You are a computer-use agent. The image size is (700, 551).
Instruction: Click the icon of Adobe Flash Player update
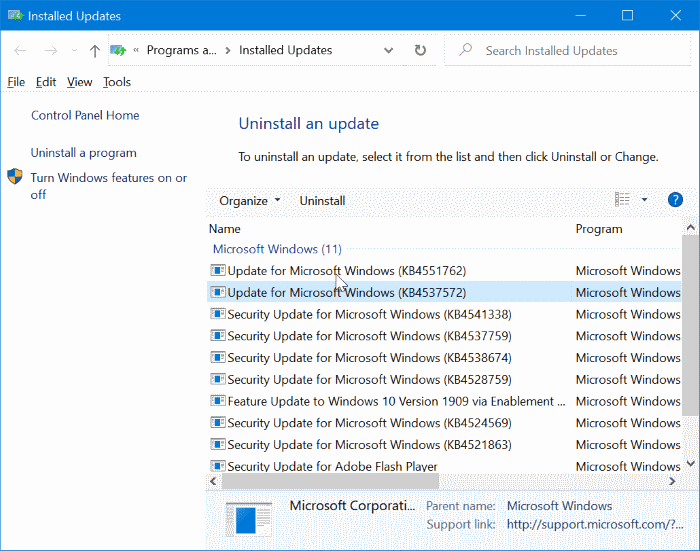tap(218, 466)
